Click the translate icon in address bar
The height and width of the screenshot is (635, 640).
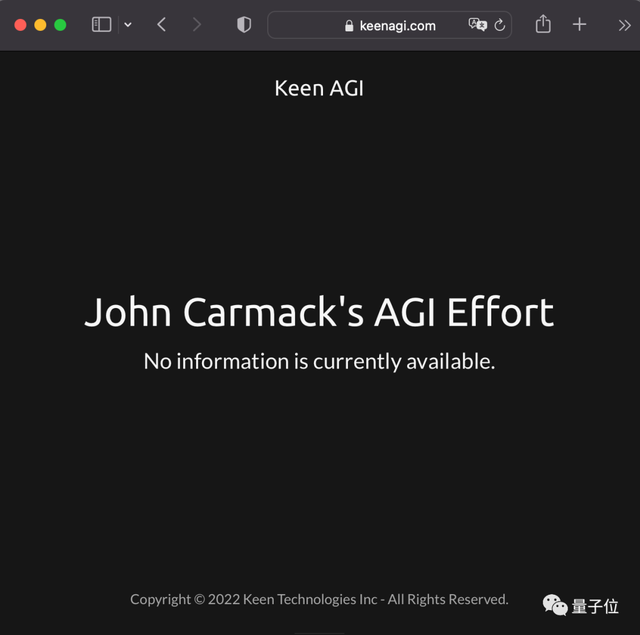[x=477, y=25]
